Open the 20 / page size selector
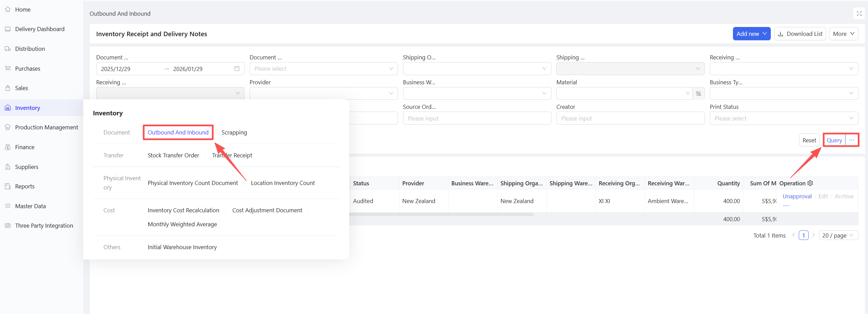The width and height of the screenshot is (868, 314). (x=838, y=235)
